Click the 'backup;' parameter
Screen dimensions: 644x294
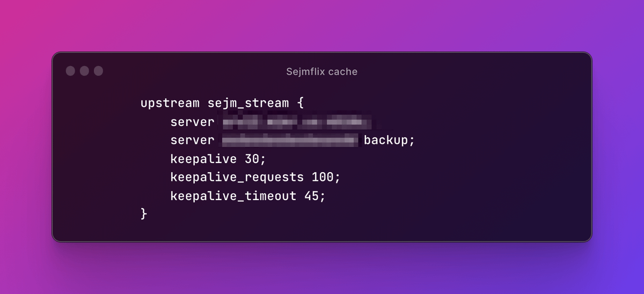390,141
